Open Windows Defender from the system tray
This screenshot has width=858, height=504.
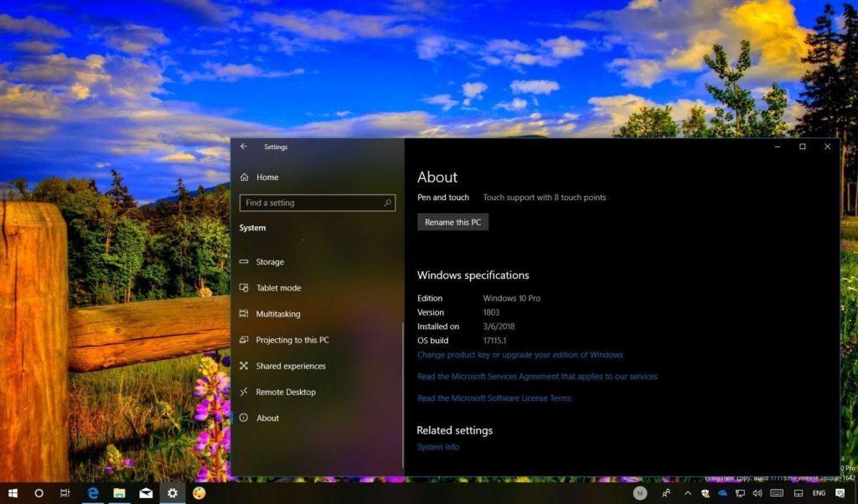[705, 493]
